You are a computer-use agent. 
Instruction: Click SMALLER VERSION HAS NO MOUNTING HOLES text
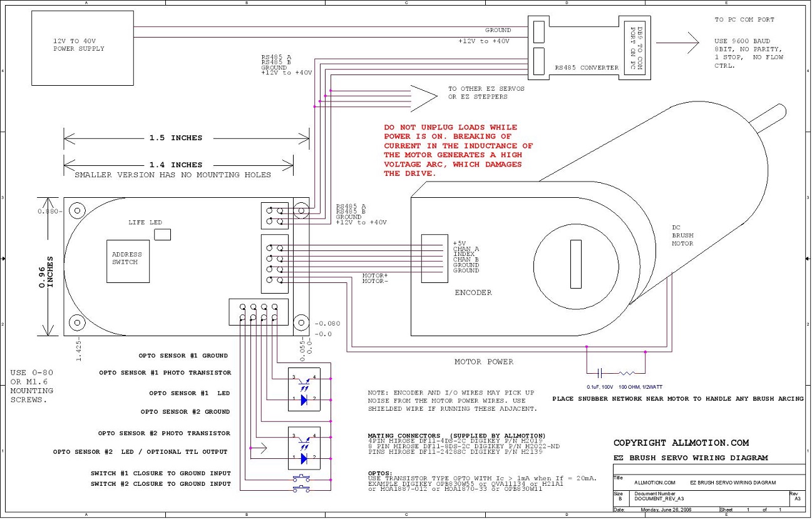point(173,175)
